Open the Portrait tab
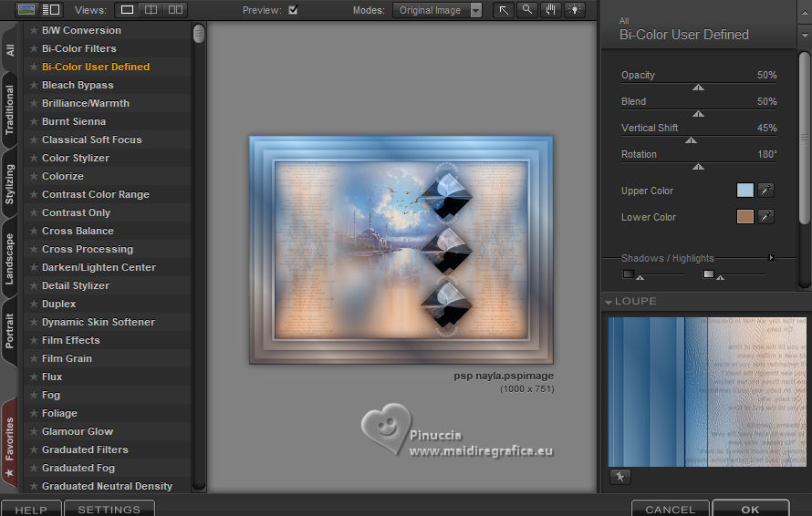Image resolution: width=812 pixels, height=516 pixels. pyautogui.click(x=10, y=331)
